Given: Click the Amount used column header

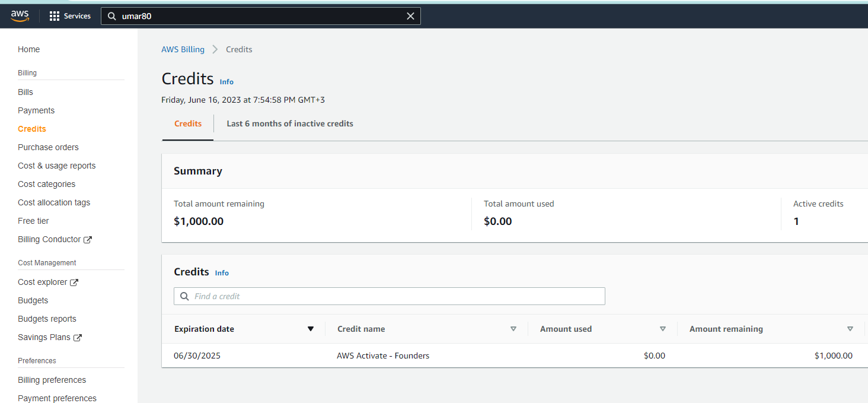Looking at the screenshot, I should tap(566, 329).
